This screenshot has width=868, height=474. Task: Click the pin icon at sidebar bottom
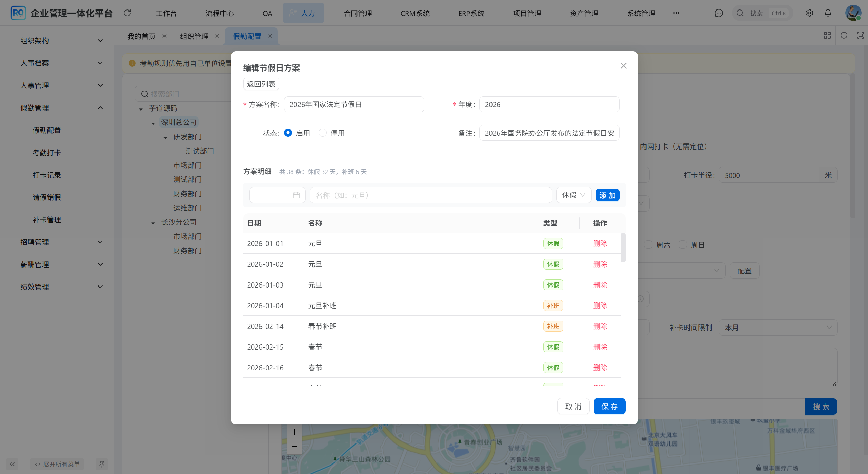tap(101, 464)
